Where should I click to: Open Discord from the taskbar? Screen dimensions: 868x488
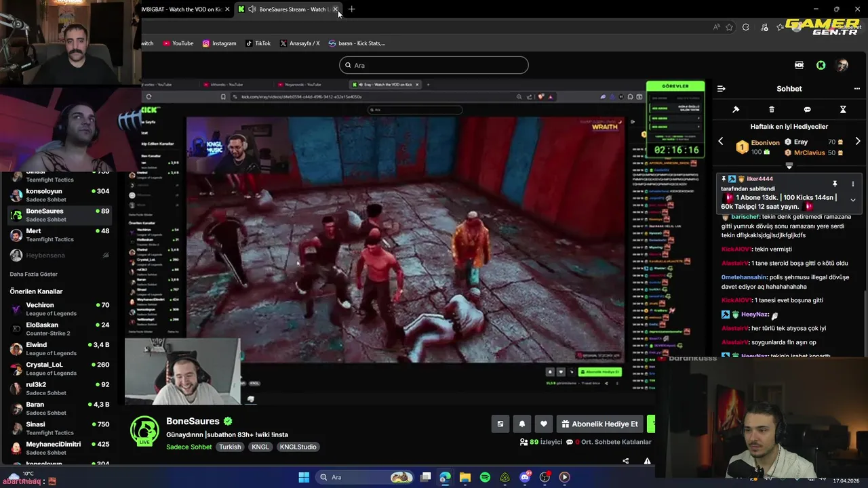(525, 477)
